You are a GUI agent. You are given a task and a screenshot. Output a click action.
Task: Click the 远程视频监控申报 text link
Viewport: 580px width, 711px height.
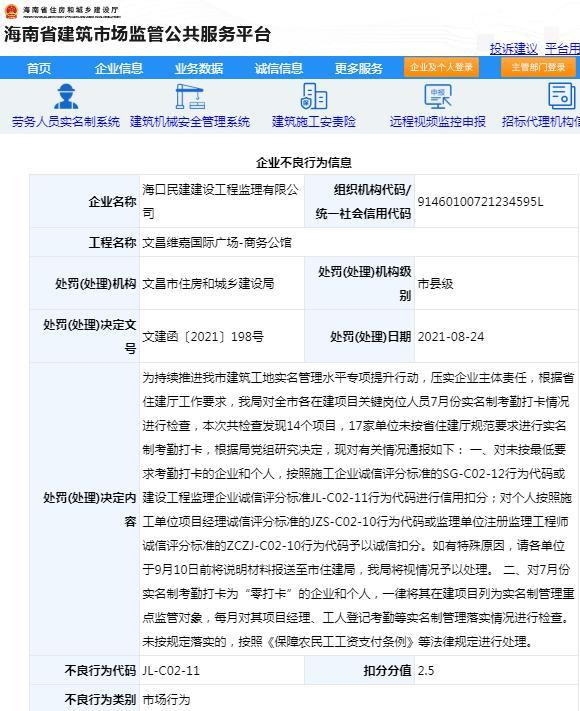438,122
